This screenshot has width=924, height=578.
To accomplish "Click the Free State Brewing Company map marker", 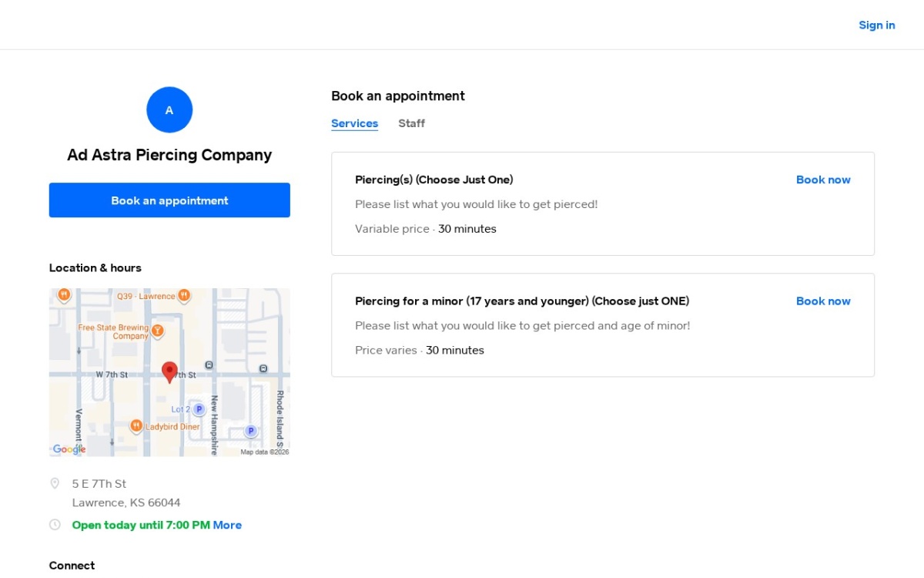I will 157,331.
